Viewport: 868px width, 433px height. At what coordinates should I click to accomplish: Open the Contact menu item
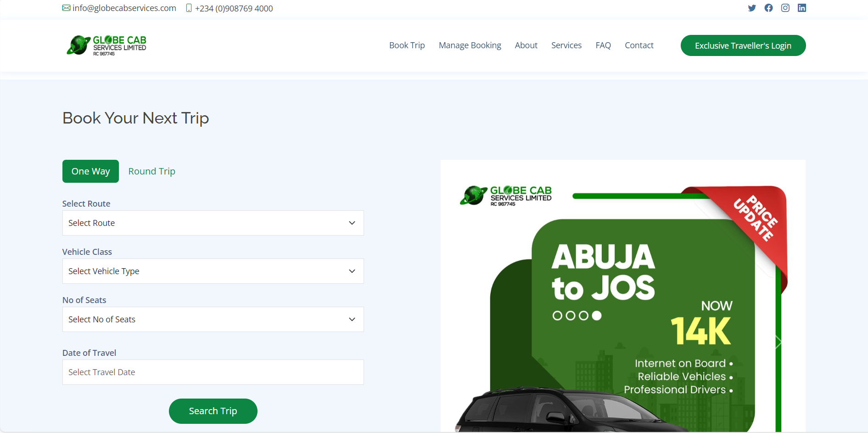[x=639, y=45]
